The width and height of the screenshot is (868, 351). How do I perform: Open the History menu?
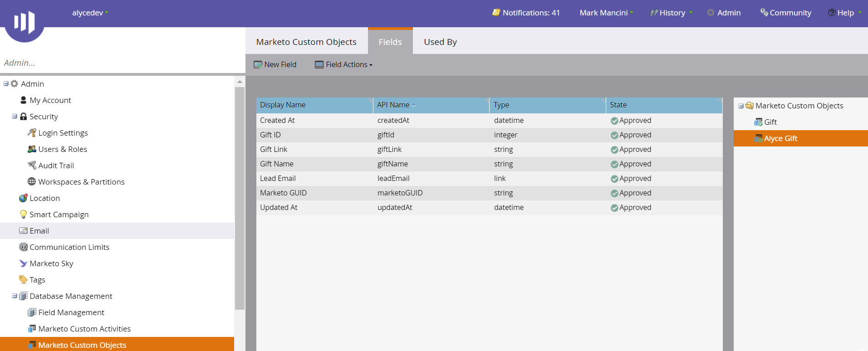(x=671, y=13)
